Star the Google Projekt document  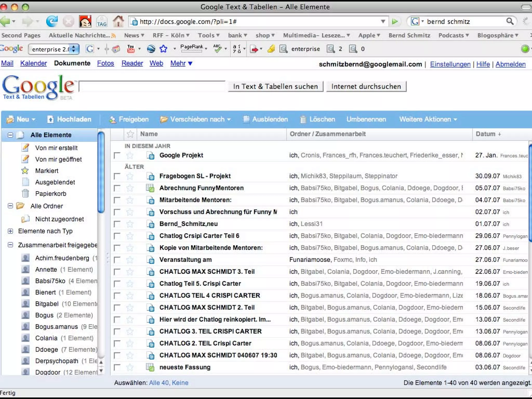[x=130, y=155]
